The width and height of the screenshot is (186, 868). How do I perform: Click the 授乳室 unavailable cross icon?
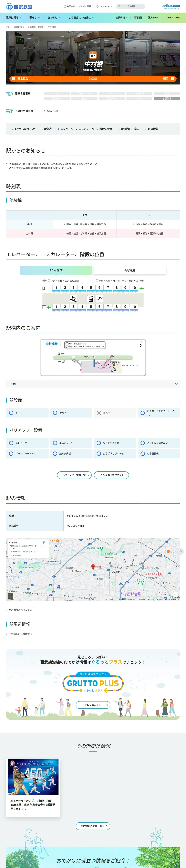pyautogui.click(x=99, y=413)
